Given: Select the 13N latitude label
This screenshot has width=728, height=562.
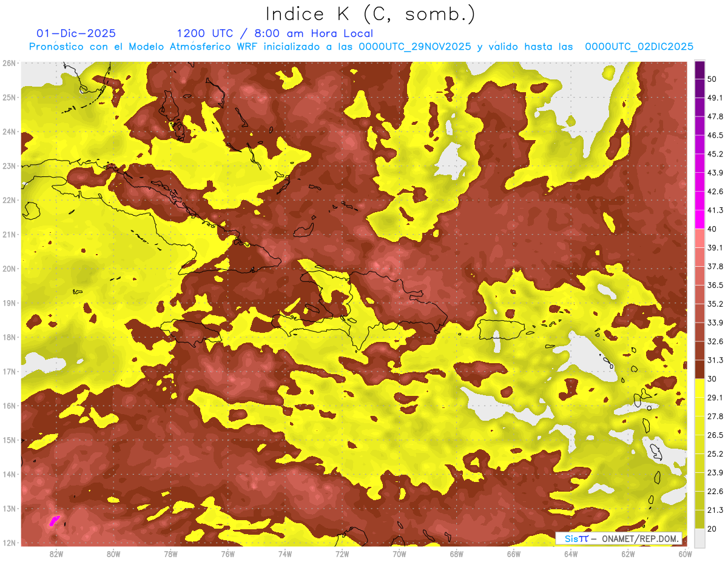Looking at the screenshot, I should coord(9,508).
